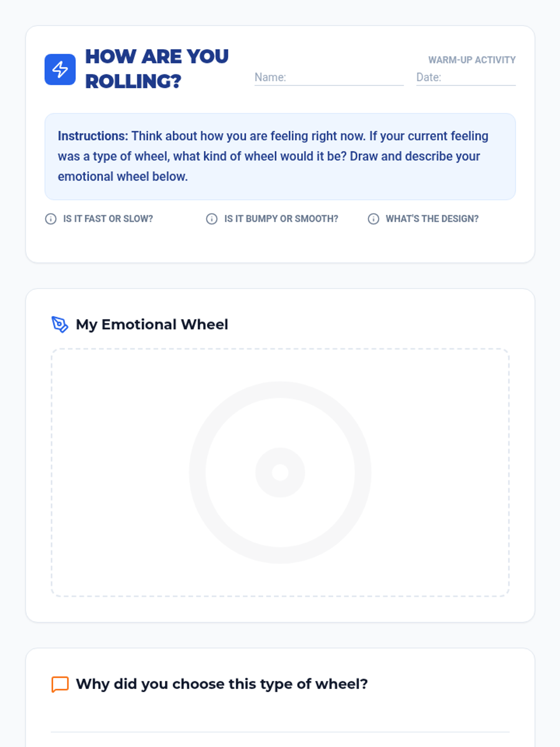The width and height of the screenshot is (560, 747).
Task: Click the blue Instructions box
Action: [280, 156]
